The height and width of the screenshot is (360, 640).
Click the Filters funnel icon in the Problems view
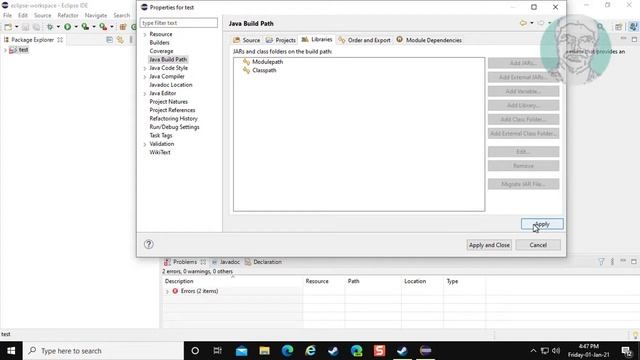tap(601, 262)
